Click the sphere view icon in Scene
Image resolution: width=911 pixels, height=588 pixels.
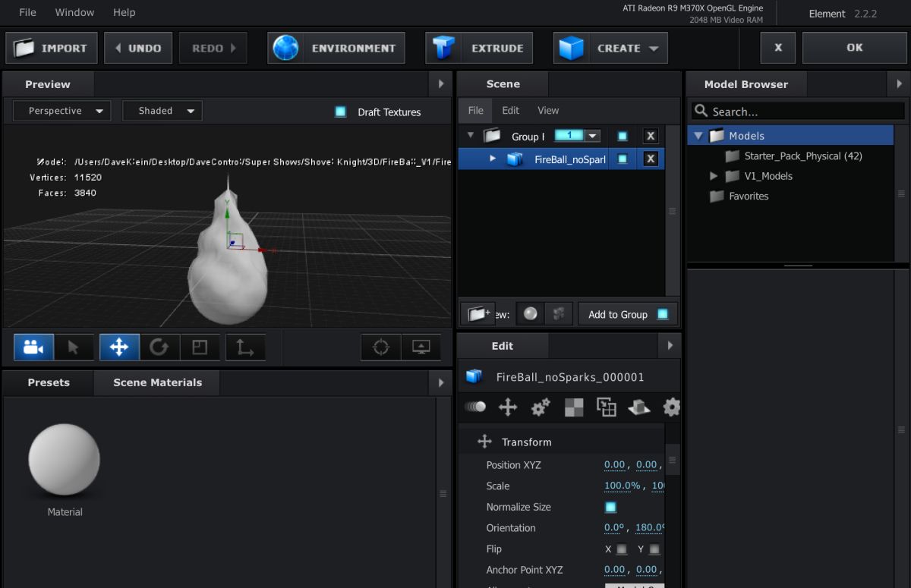point(530,313)
